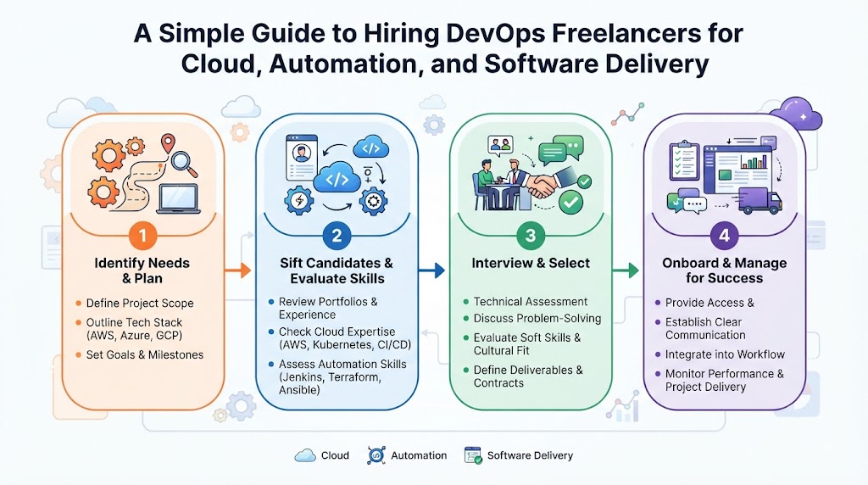Click the dashboard chart window in step 4
The image size is (868, 485).
[737, 169]
